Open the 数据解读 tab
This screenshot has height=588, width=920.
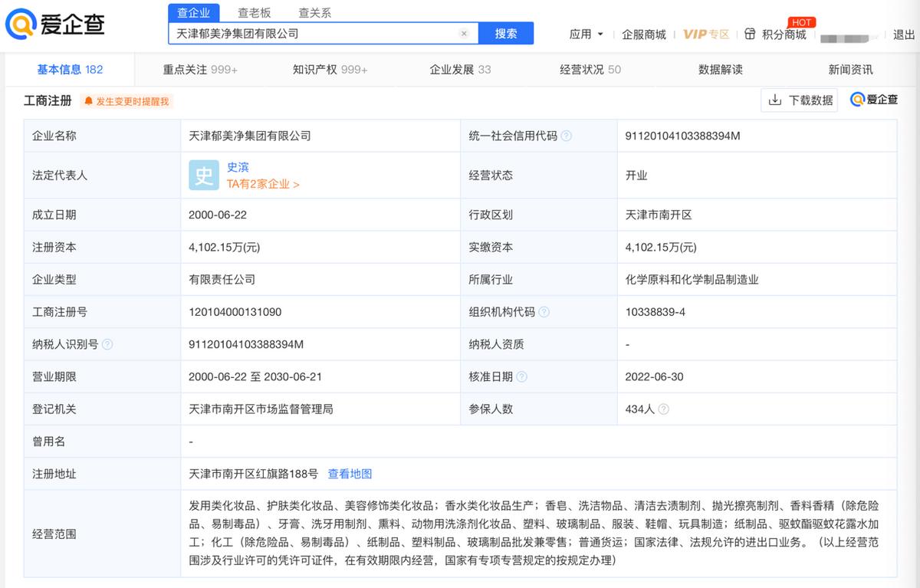click(x=721, y=69)
